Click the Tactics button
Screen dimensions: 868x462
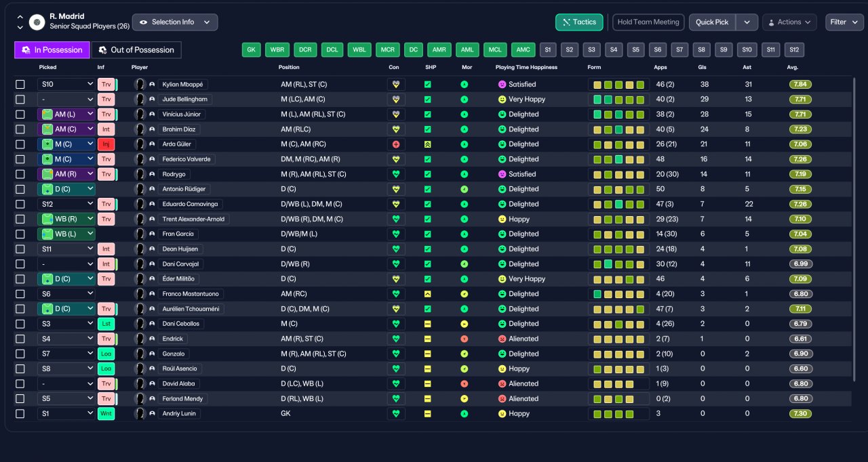pos(579,22)
